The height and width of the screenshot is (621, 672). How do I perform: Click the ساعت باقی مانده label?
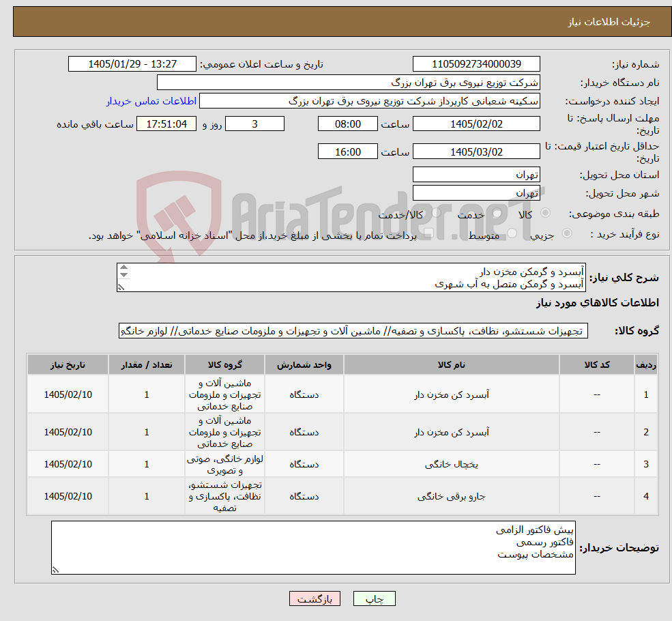(x=95, y=124)
